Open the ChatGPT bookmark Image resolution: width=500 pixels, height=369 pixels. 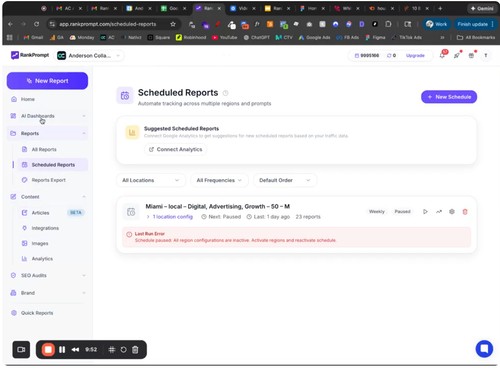256,37
